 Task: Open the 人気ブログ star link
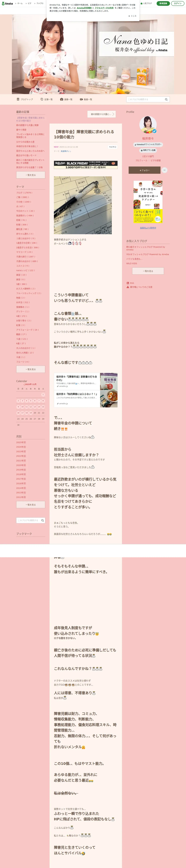coord(146,3)
